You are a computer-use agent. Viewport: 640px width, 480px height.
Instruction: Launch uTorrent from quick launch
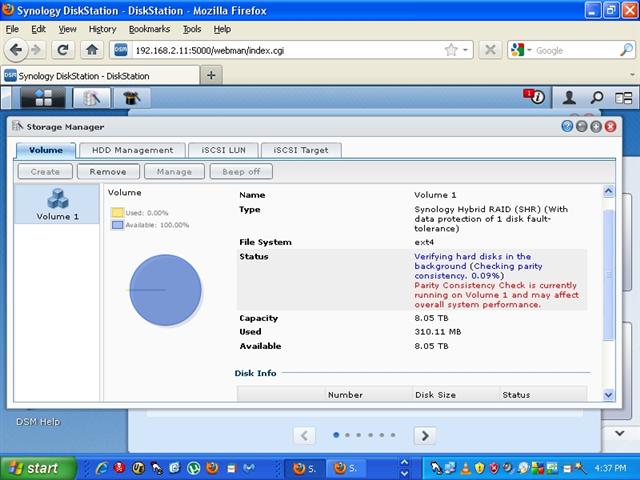[194, 468]
